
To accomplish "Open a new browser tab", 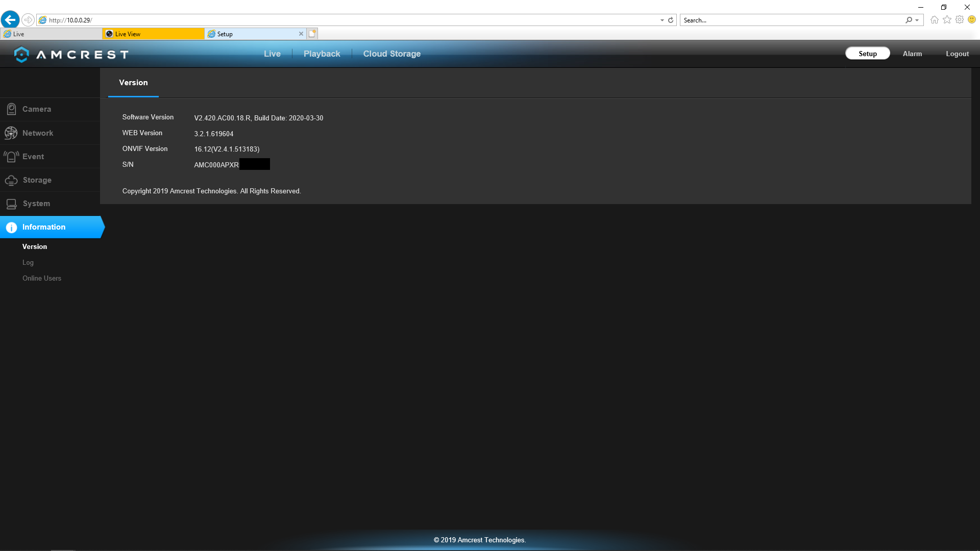I will 312,34.
